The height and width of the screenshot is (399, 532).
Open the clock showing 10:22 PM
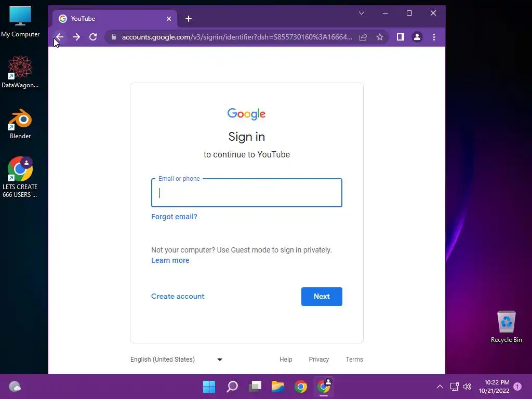[495, 387]
